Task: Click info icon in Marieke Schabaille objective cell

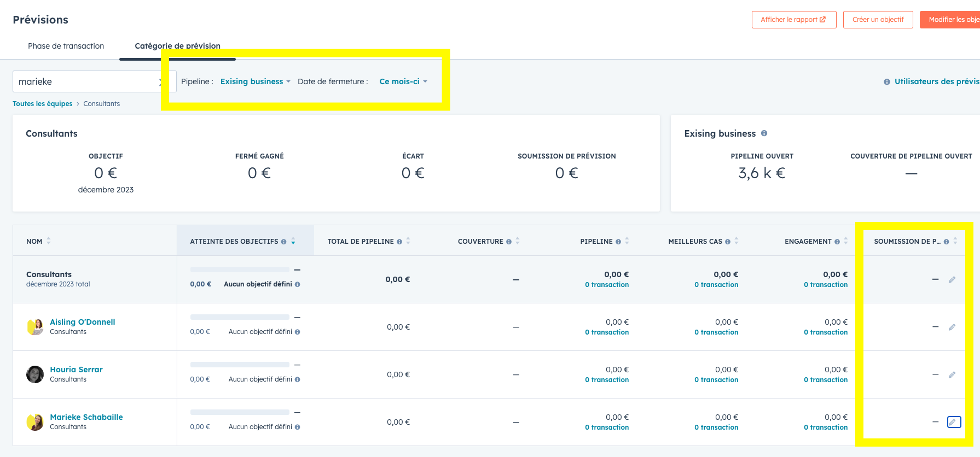Action: click(x=298, y=427)
